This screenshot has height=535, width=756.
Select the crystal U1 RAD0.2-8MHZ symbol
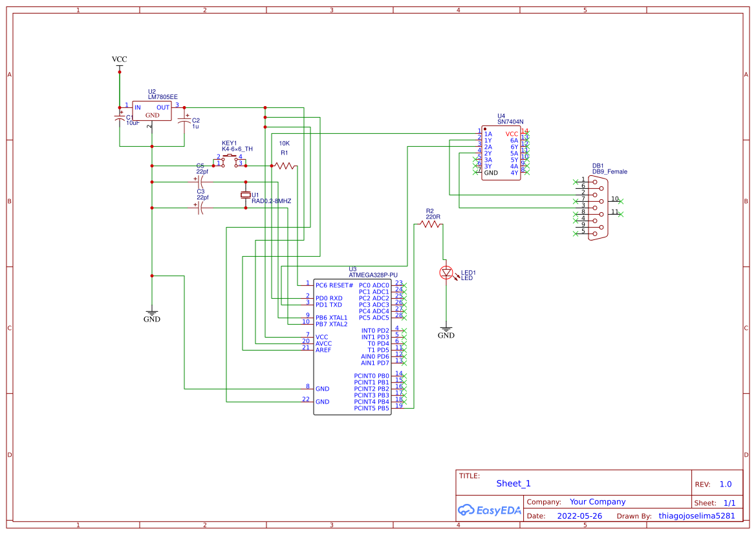point(246,194)
